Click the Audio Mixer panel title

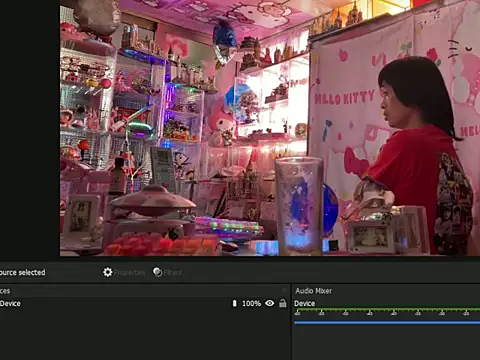click(x=313, y=291)
